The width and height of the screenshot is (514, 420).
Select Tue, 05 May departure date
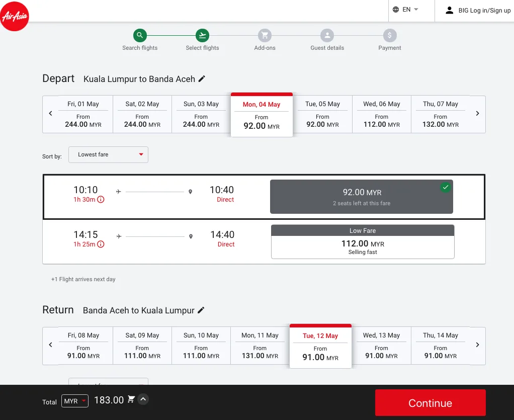click(x=322, y=114)
